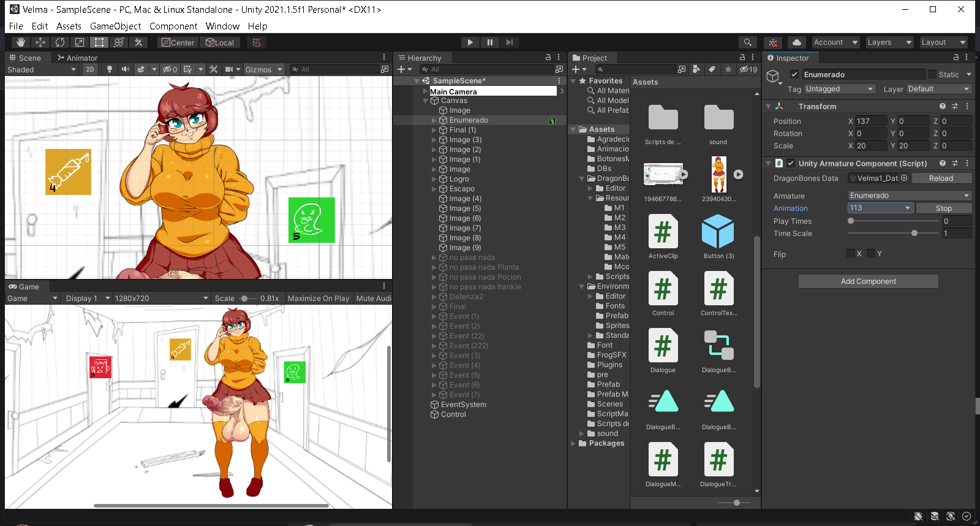
Task: Collapse the Transform component foldout
Action: [768, 107]
